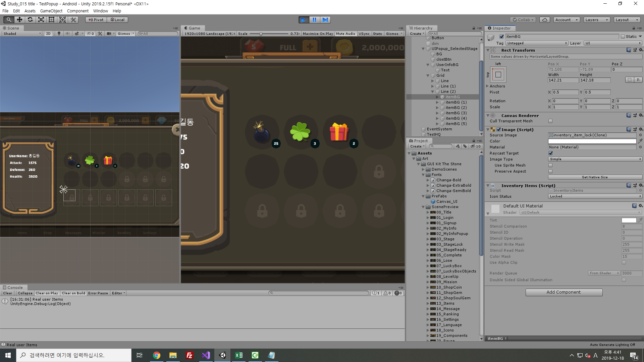This screenshot has width=644, height=362.
Task: Open the GameObject menu
Action: [51, 11]
